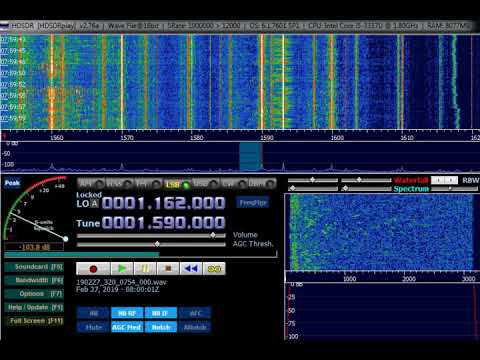Pause playback with the yellow Pause button

(x=145, y=269)
